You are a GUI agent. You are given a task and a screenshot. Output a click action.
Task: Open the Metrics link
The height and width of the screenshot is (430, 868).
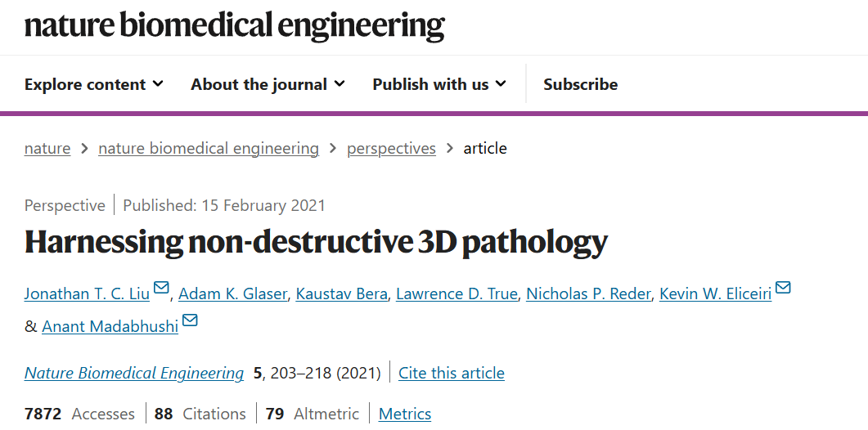[x=405, y=414]
